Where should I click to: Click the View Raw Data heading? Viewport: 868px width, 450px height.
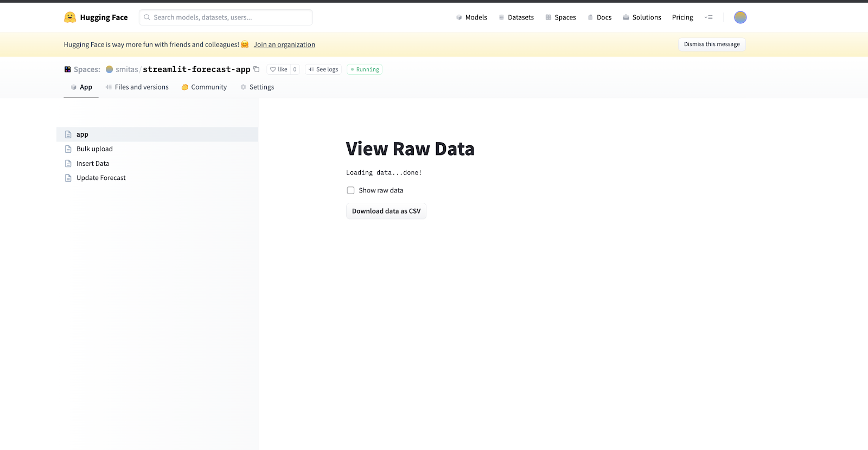(x=410, y=149)
